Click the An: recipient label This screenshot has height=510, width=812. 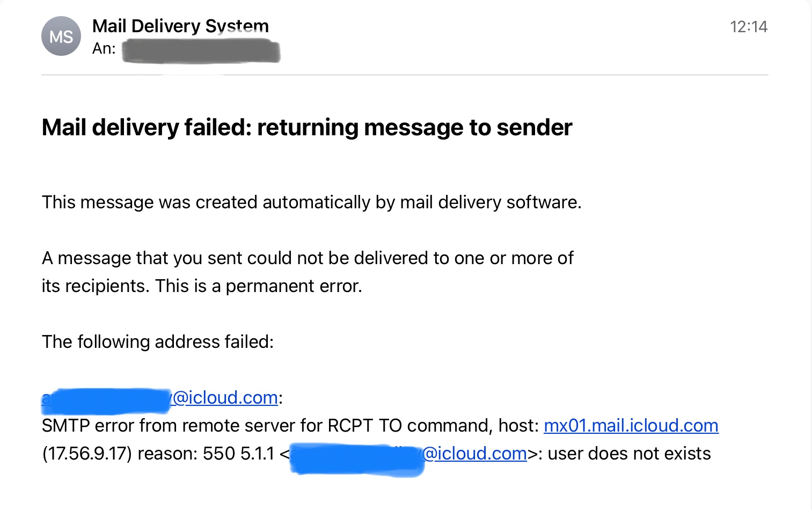click(104, 49)
